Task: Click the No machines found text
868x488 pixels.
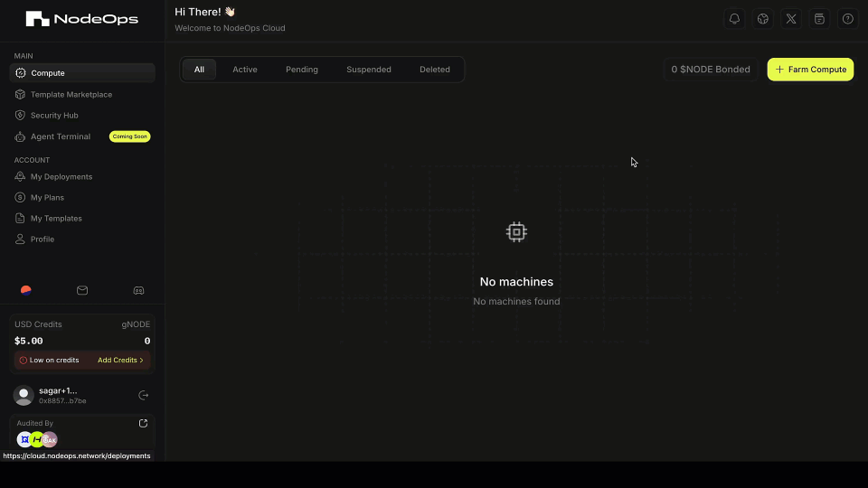Action: coord(516,302)
